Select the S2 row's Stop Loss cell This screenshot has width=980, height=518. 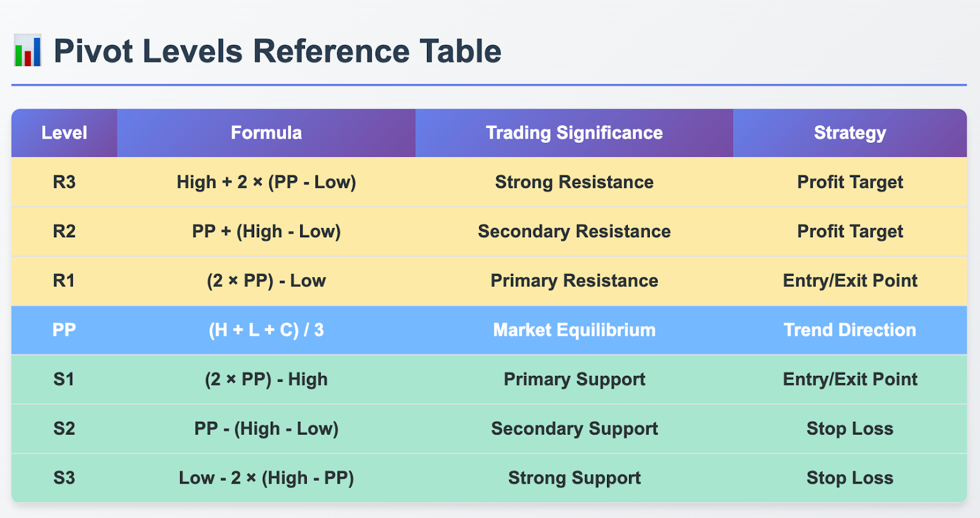click(850, 428)
